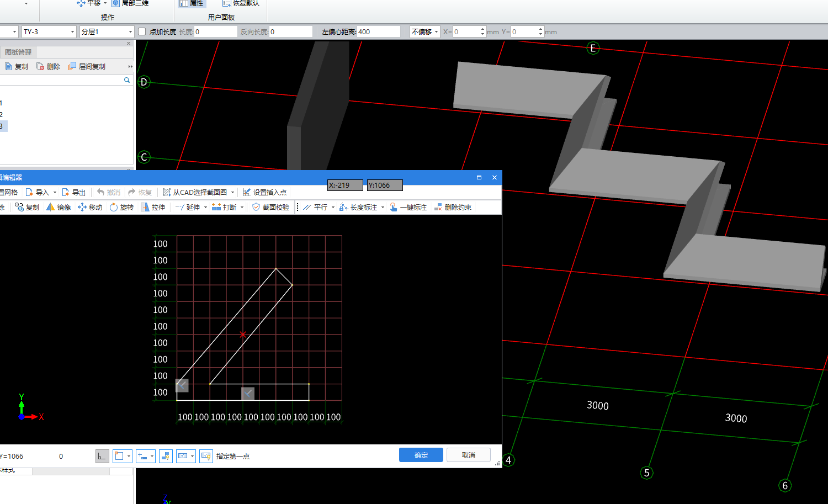Click 删除 in drawing management panel
Viewport: 828px width, 504px height.
coord(48,66)
